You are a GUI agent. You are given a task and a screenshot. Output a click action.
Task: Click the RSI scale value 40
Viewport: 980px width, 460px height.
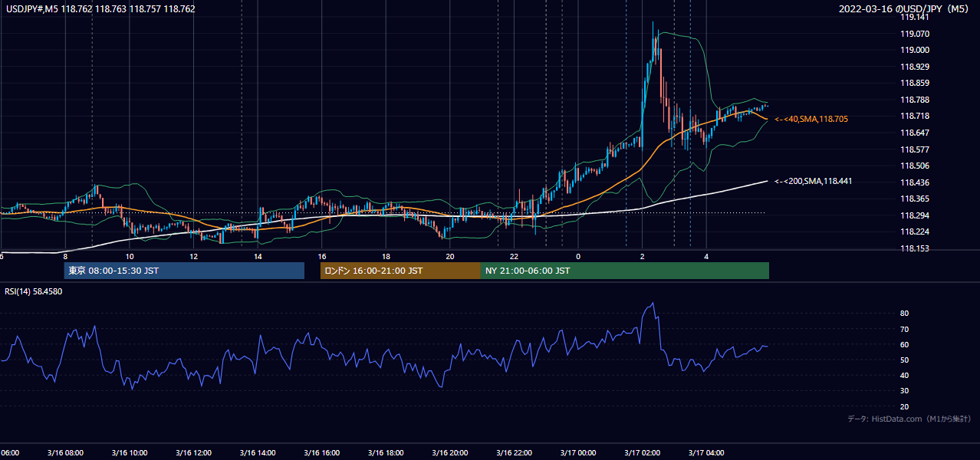click(905, 375)
